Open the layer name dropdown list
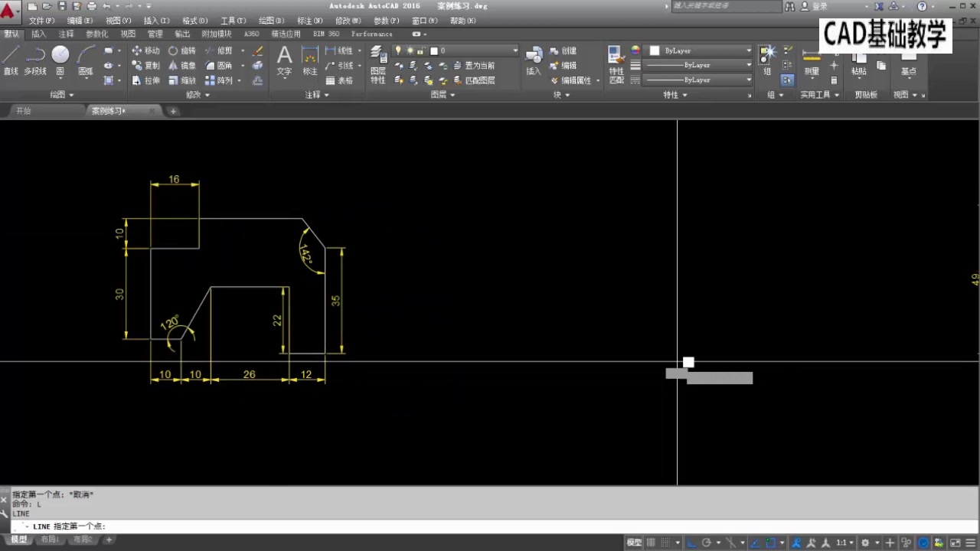This screenshot has width=980, height=551. click(515, 51)
